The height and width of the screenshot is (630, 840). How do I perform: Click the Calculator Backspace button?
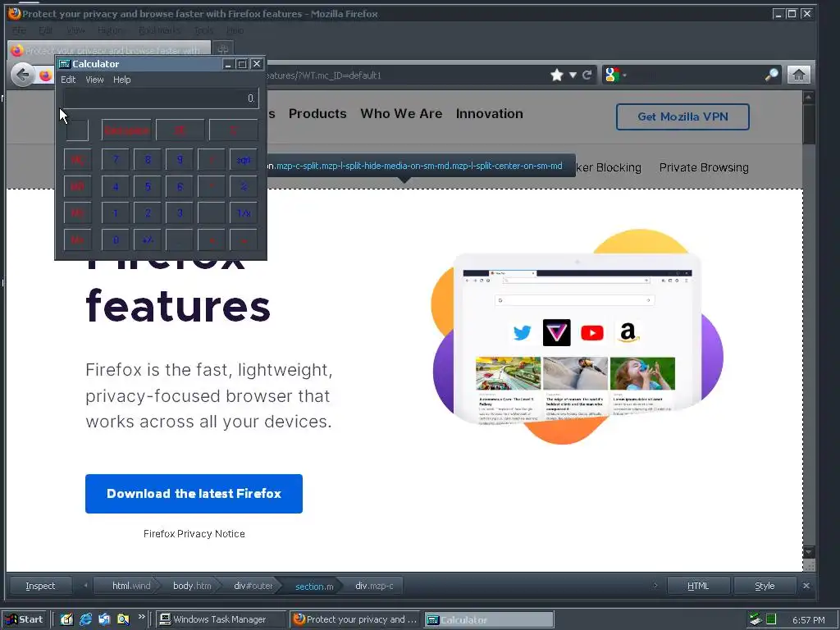click(126, 130)
